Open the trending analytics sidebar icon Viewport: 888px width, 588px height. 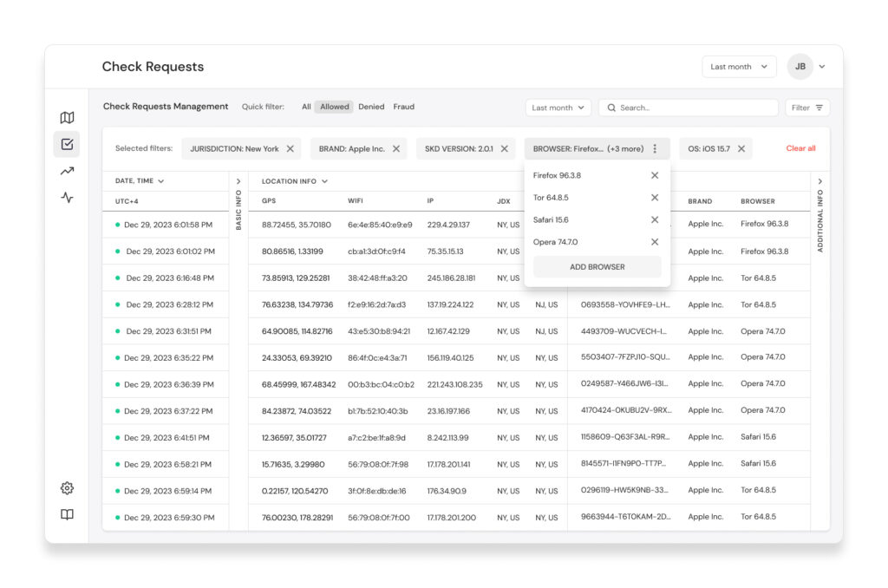(x=67, y=171)
